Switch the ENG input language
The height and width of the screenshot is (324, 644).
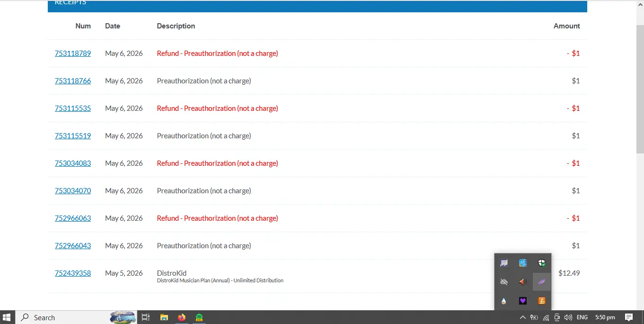pyautogui.click(x=582, y=317)
